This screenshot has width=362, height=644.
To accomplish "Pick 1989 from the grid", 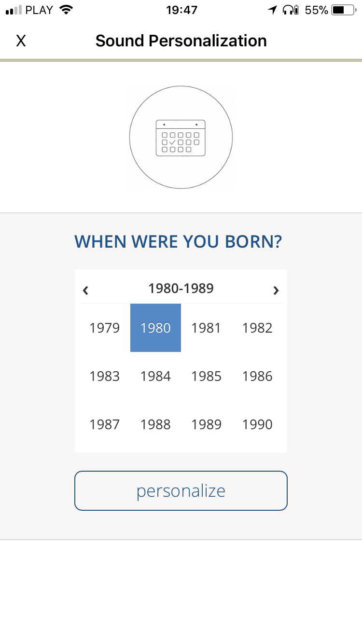I will point(207,425).
